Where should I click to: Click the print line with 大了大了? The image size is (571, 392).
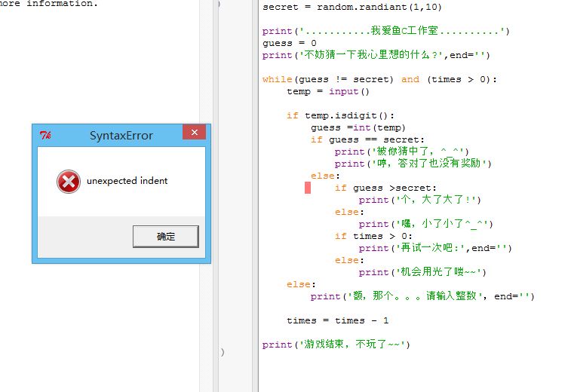point(420,200)
